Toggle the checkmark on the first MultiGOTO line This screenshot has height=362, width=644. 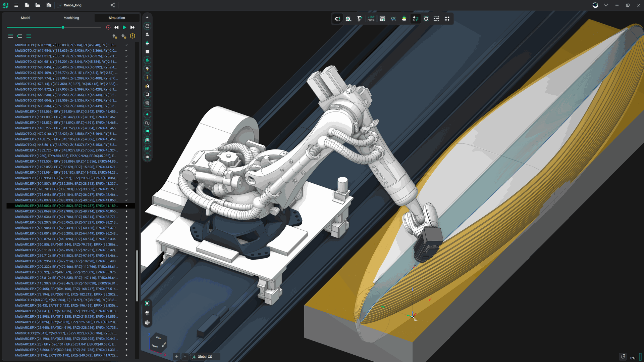pyautogui.click(x=126, y=45)
